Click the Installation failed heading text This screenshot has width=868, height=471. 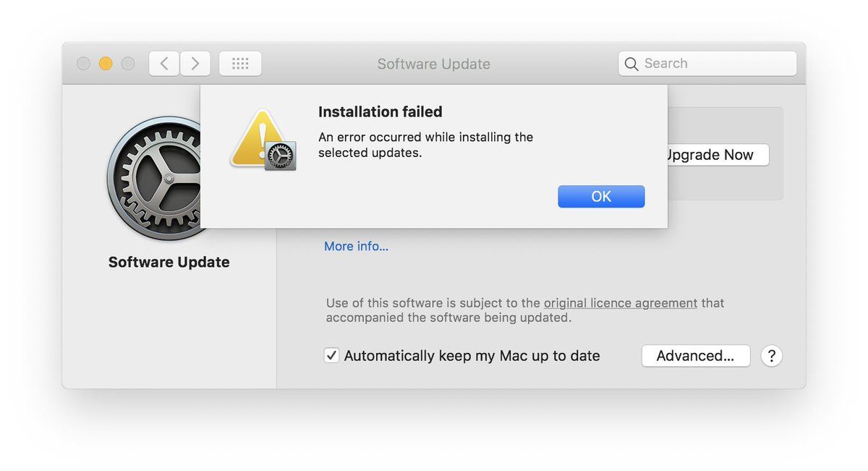tap(380, 112)
